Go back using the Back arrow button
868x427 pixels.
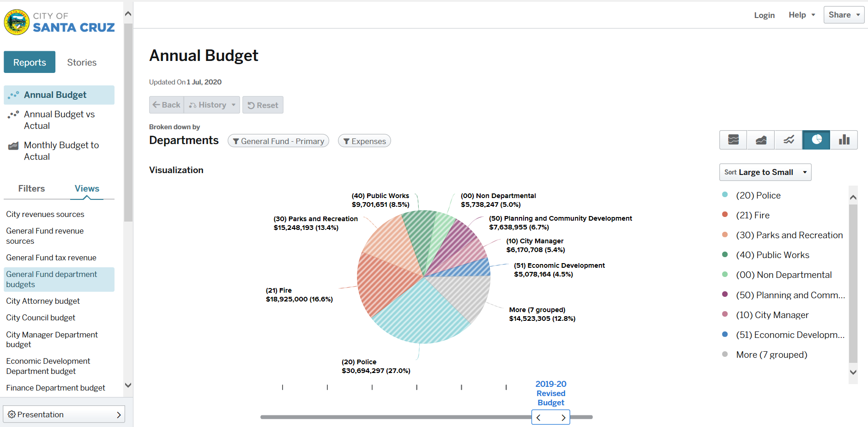pos(167,105)
